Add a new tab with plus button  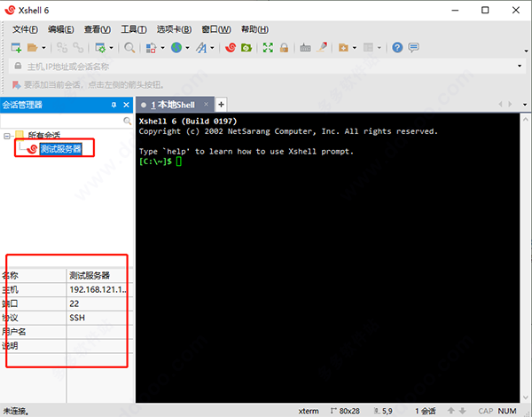coord(222,105)
